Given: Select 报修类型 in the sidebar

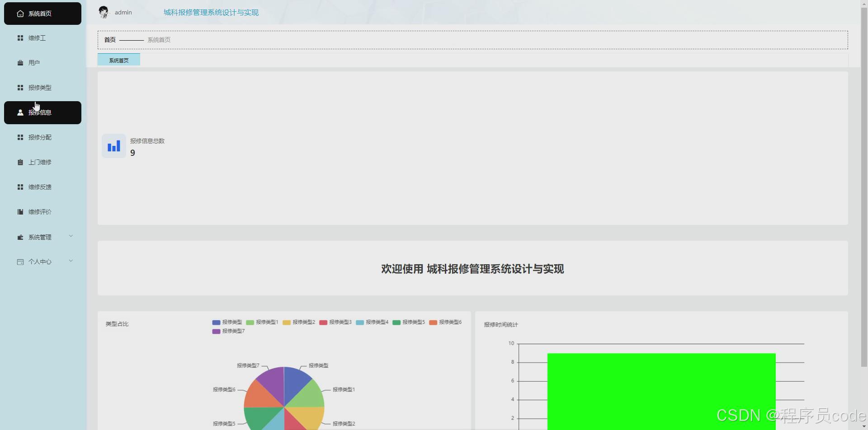Looking at the screenshot, I should point(42,88).
